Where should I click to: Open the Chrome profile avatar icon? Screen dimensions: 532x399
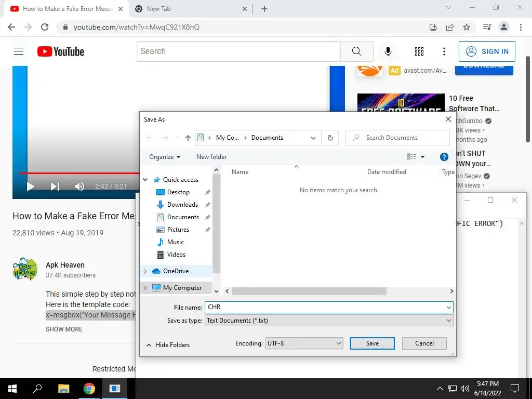tap(504, 27)
